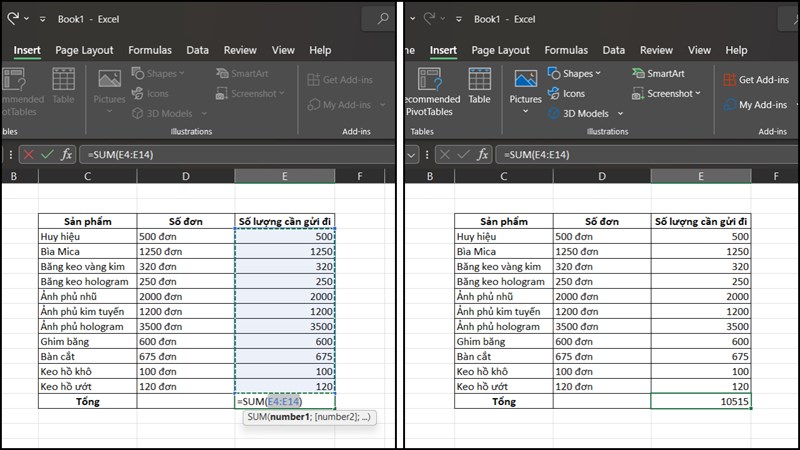This screenshot has width=800, height=450.
Task: Click Icons button in left window ribbon
Action: 150,93
